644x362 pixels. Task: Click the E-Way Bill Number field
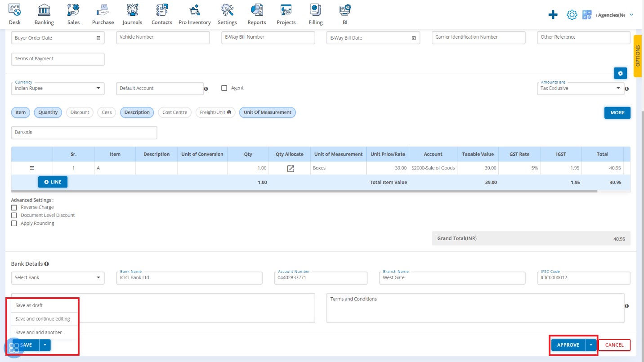(x=268, y=37)
